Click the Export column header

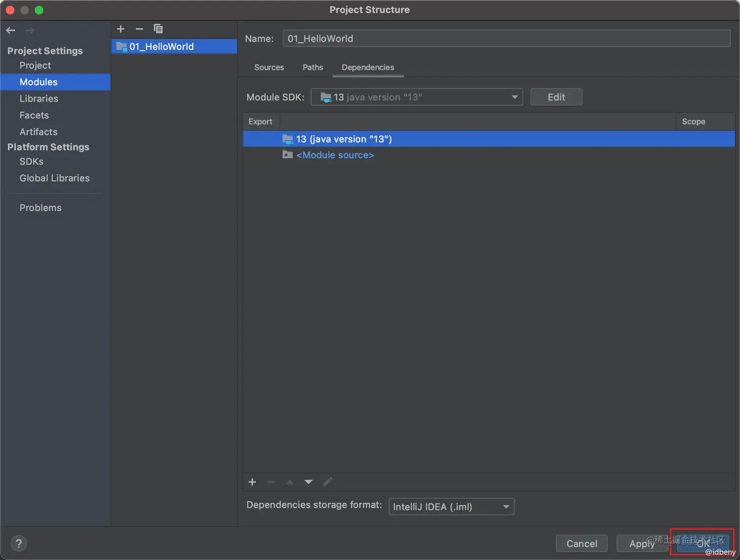tap(260, 121)
